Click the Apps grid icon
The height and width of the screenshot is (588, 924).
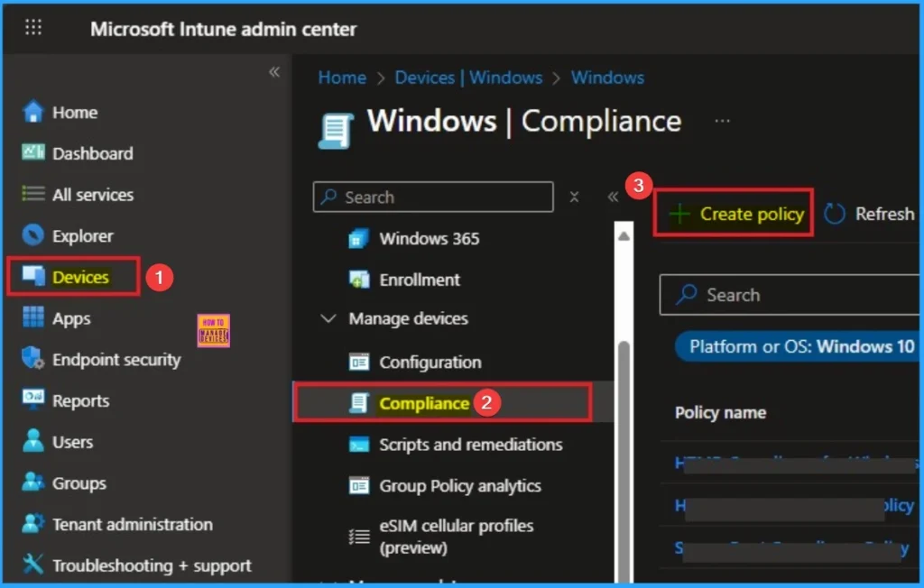pyautogui.click(x=33, y=317)
